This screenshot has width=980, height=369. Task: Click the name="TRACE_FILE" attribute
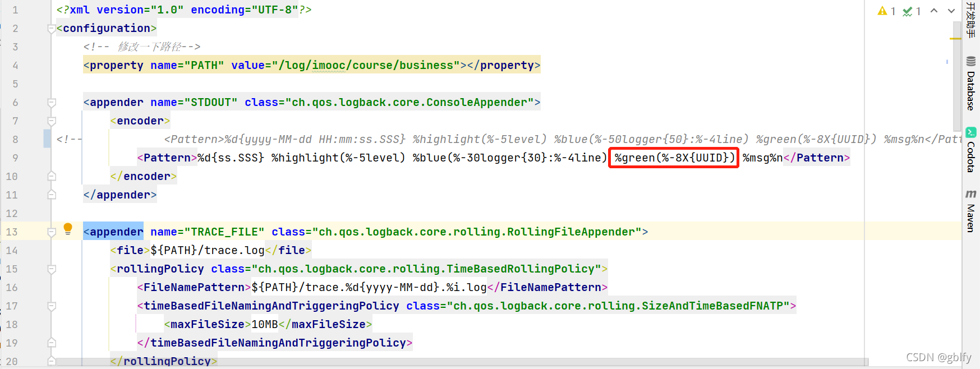208,232
